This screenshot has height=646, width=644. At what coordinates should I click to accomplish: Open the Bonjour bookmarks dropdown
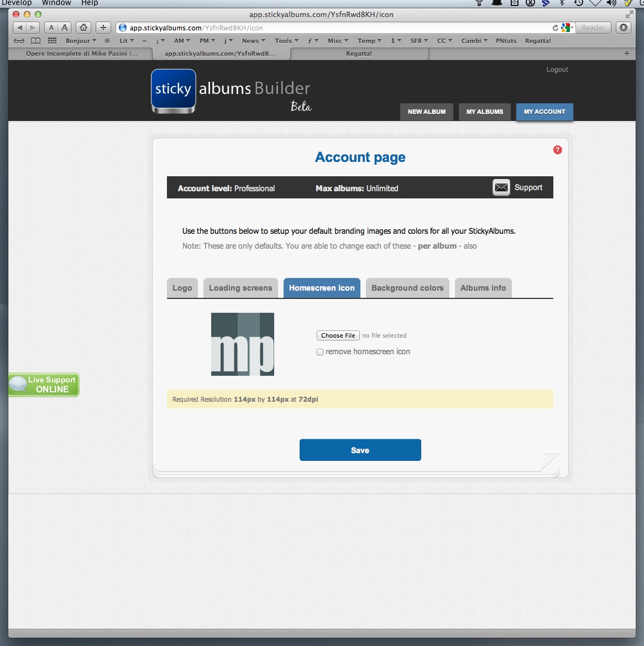81,41
